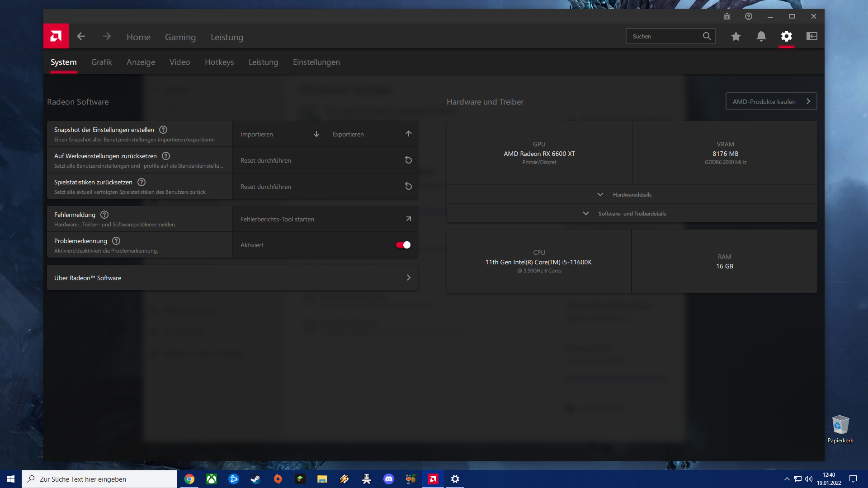Go back with the left arrow
Image resolution: width=868 pixels, height=488 pixels.
pyautogui.click(x=81, y=36)
